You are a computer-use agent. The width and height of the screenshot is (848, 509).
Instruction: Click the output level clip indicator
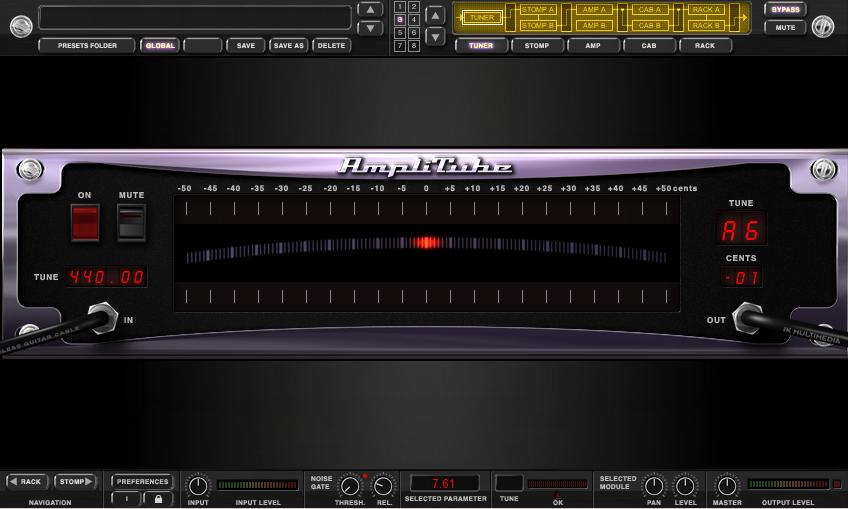(837, 484)
